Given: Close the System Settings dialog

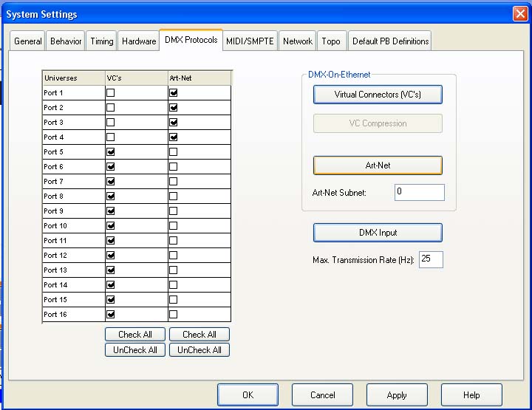Looking at the screenshot, I should [x=519, y=14].
